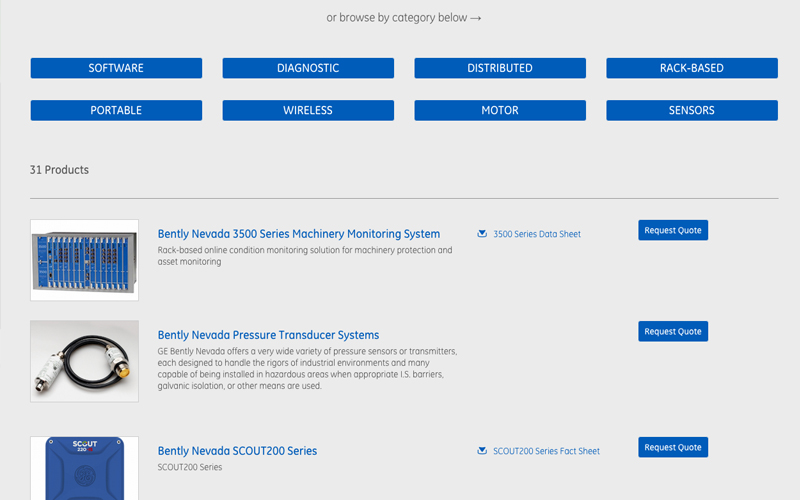Click the 'GE Bently Nevada offers' description paragraph
The height and width of the screenshot is (500, 800).
(x=307, y=368)
